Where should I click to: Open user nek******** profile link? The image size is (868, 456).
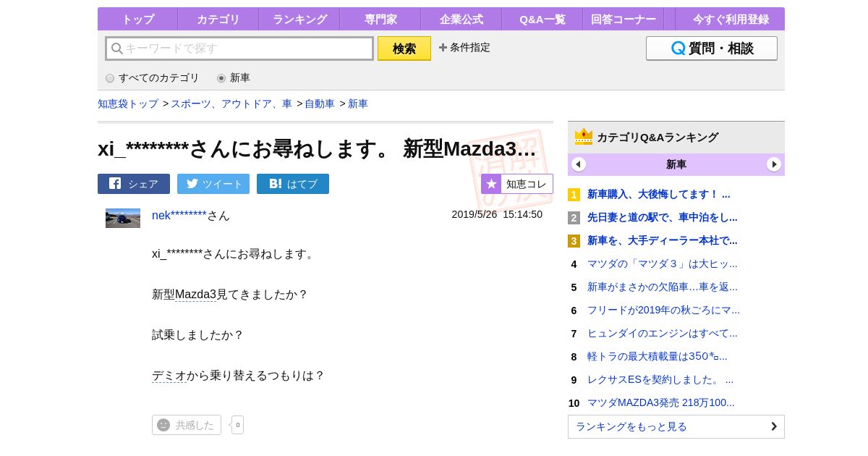coord(179,215)
